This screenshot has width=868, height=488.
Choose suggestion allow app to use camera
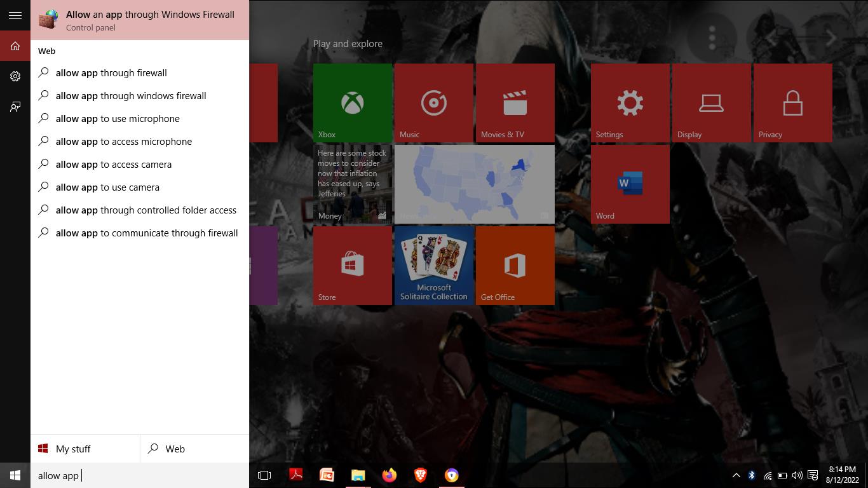(140, 187)
